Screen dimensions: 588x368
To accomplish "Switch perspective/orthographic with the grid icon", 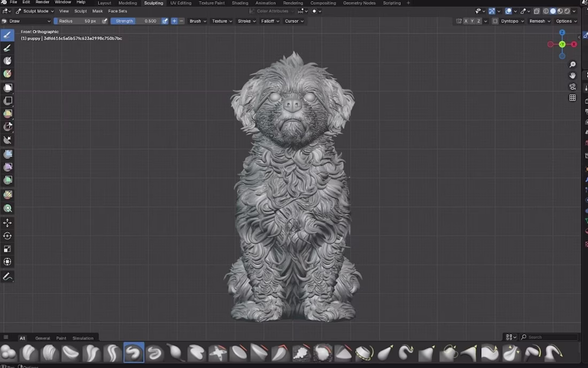I will tap(572, 97).
